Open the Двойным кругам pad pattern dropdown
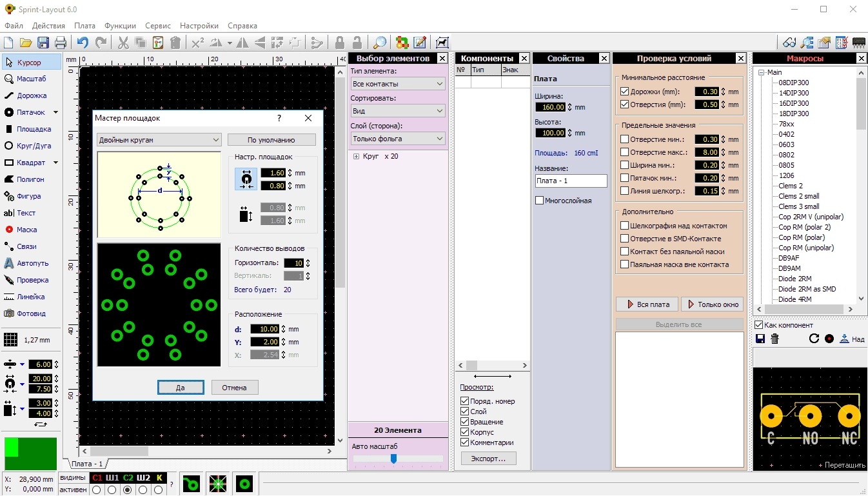This screenshot has width=868, height=496. (159, 139)
